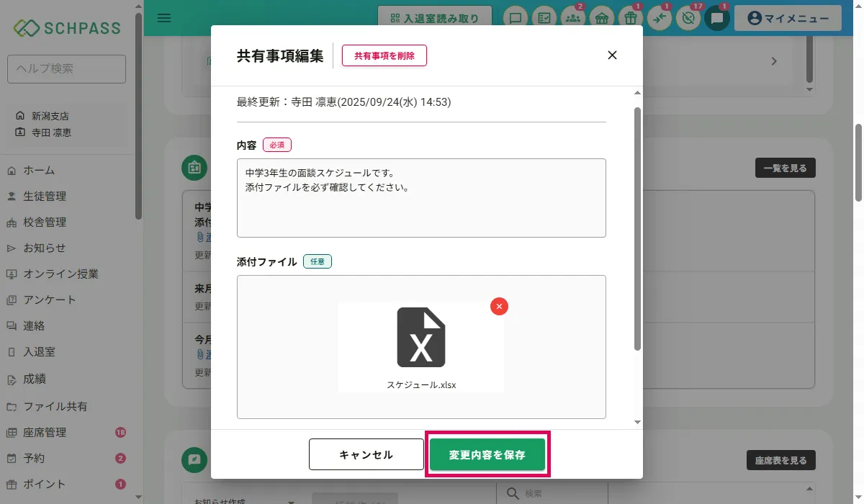The width and height of the screenshot is (864, 504).
Task: Expand the right chevron in the top card
Action: 774,62
